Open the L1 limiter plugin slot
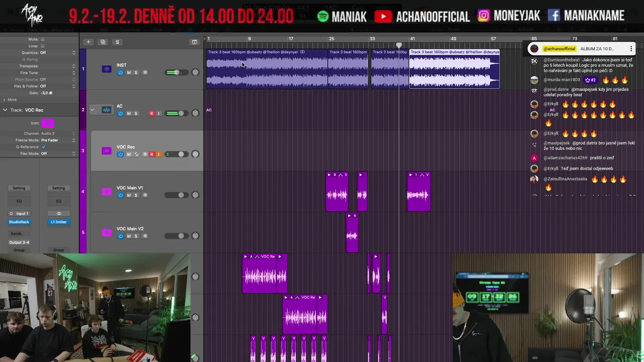Viewport: 644px width, 362px height. (x=58, y=222)
